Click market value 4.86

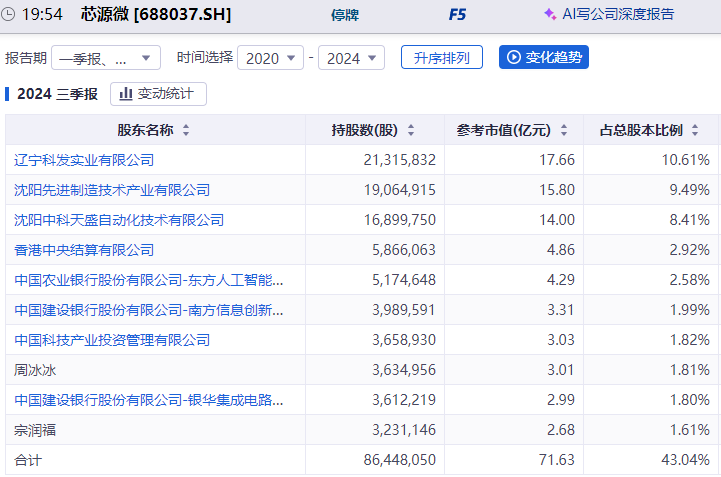pyautogui.click(x=561, y=250)
